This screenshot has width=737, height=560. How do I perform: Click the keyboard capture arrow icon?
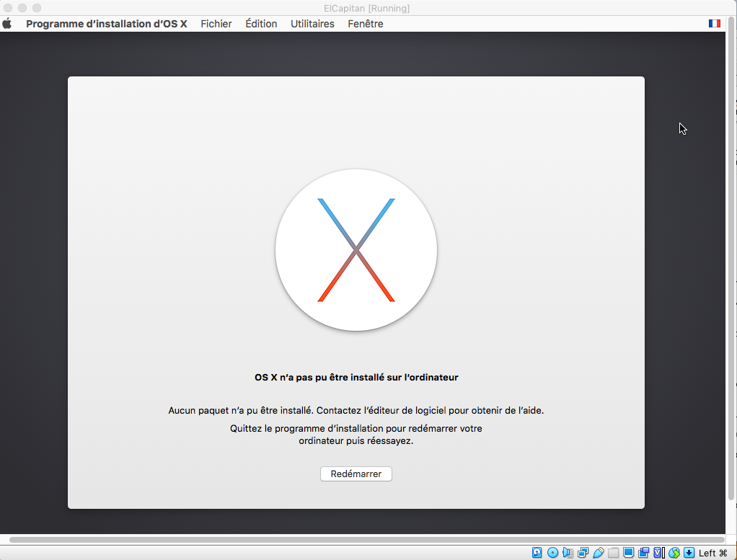click(x=689, y=553)
